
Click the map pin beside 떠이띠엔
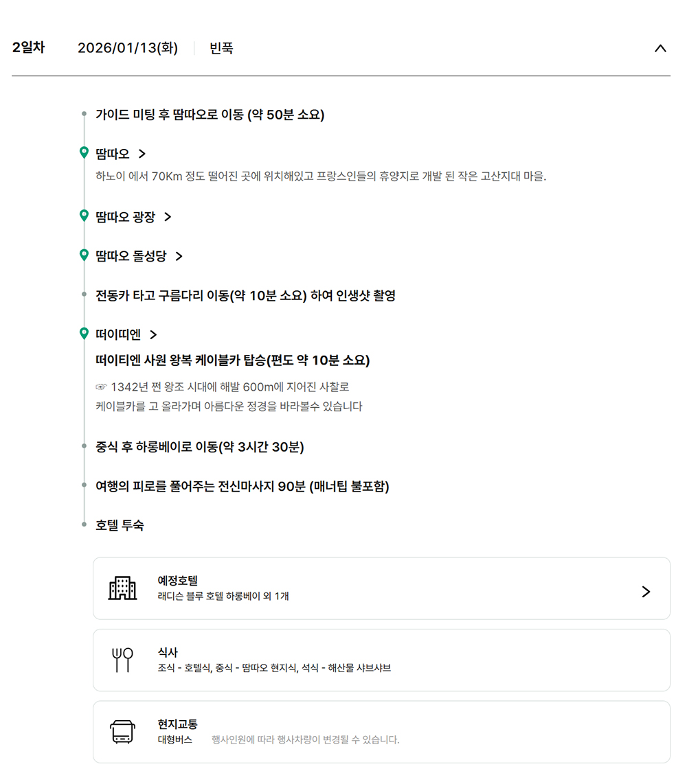(84, 334)
